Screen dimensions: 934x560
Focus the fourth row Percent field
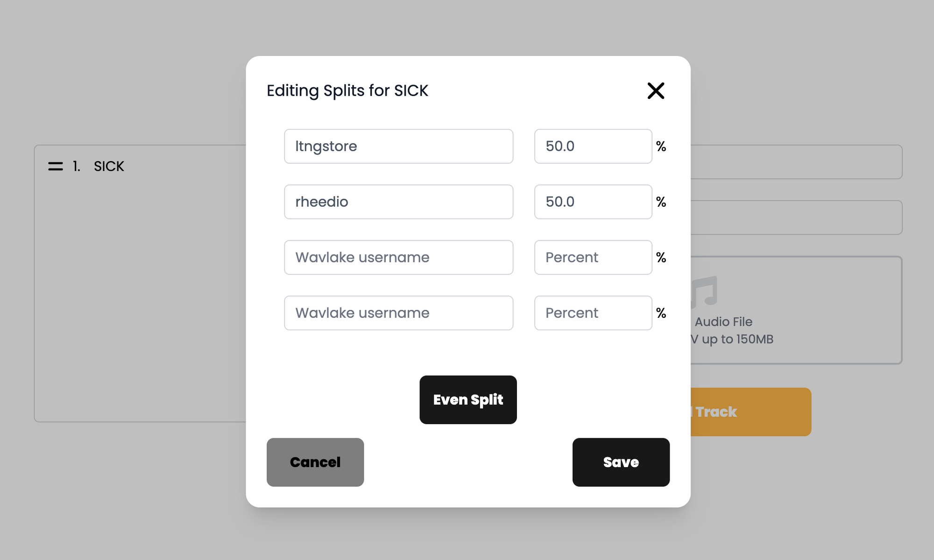[593, 313]
